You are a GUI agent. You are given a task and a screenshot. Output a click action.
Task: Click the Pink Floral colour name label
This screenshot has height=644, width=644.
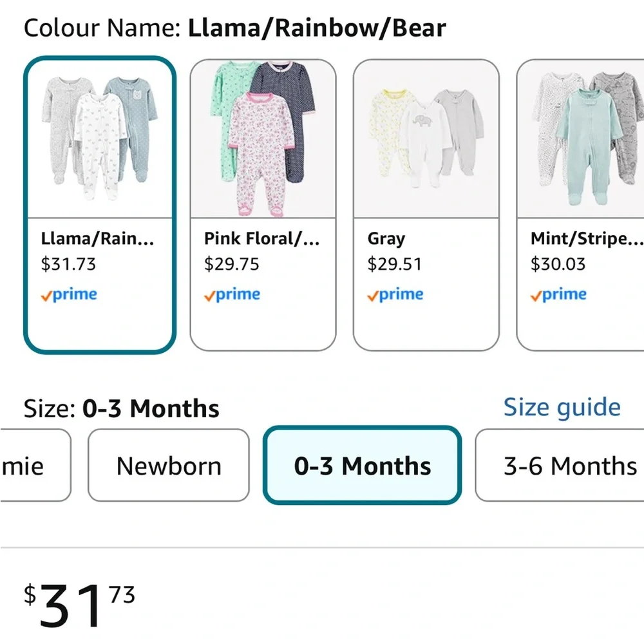point(261,239)
